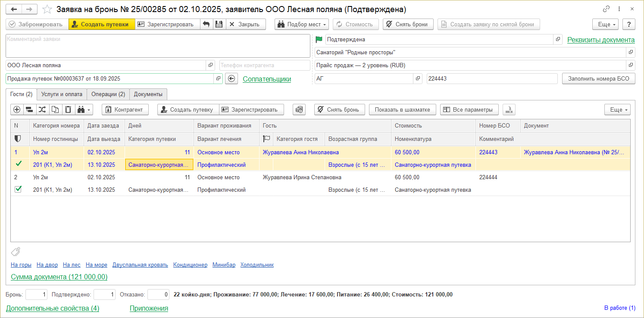Toggle the checkbox for guest row 2
Viewport: 644px width, 318px height.
(18, 189)
